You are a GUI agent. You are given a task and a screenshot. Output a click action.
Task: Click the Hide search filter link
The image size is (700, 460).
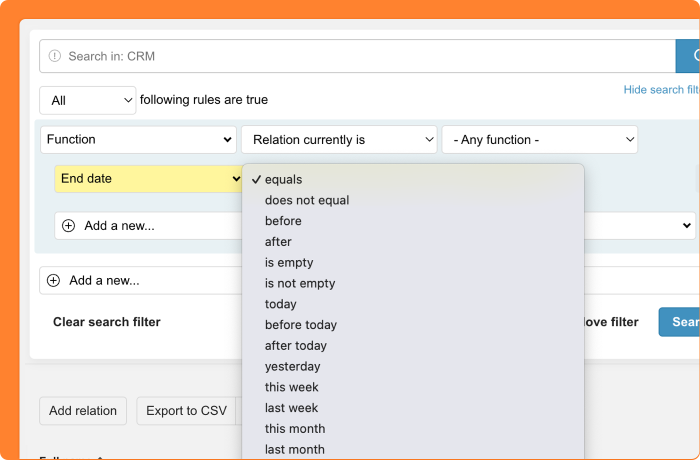click(x=661, y=90)
